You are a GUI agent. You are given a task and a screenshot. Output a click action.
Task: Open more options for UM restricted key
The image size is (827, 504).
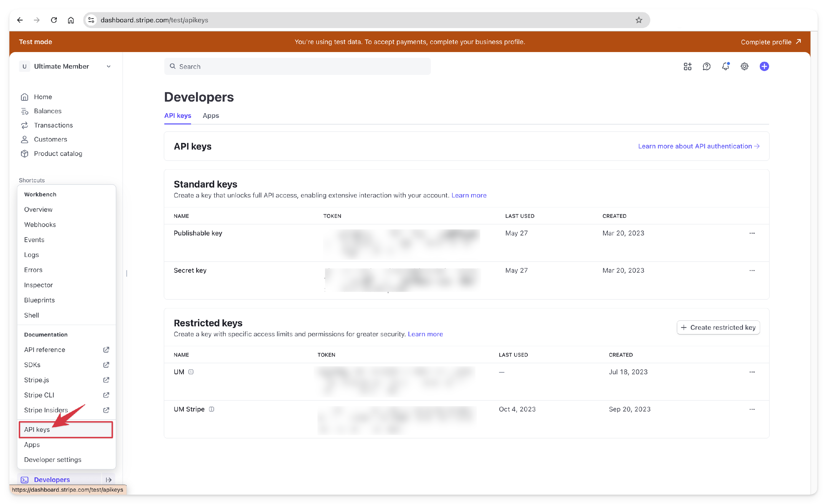[752, 372]
